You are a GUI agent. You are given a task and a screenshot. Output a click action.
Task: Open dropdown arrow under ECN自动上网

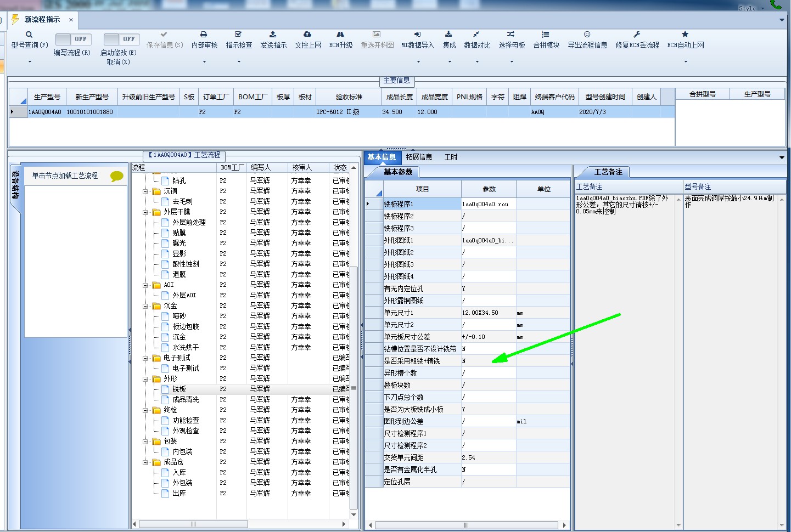click(x=686, y=62)
